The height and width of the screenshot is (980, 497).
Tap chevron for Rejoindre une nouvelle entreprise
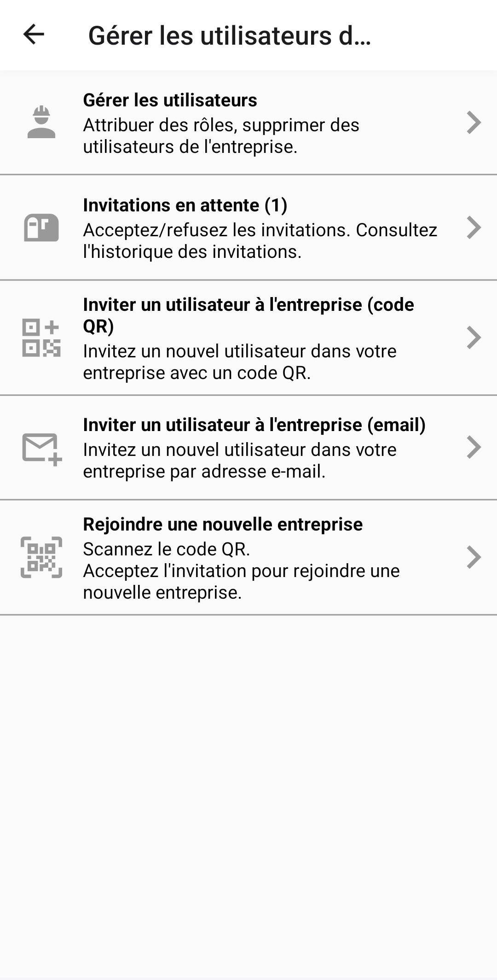click(x=474, y=557)
